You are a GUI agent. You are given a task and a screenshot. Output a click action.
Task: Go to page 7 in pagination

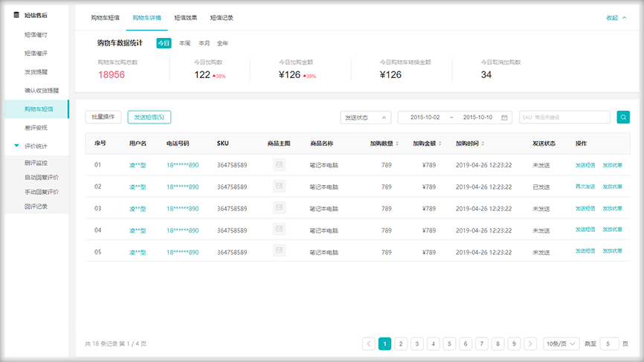pyautogui.click(x=482, y=344)
